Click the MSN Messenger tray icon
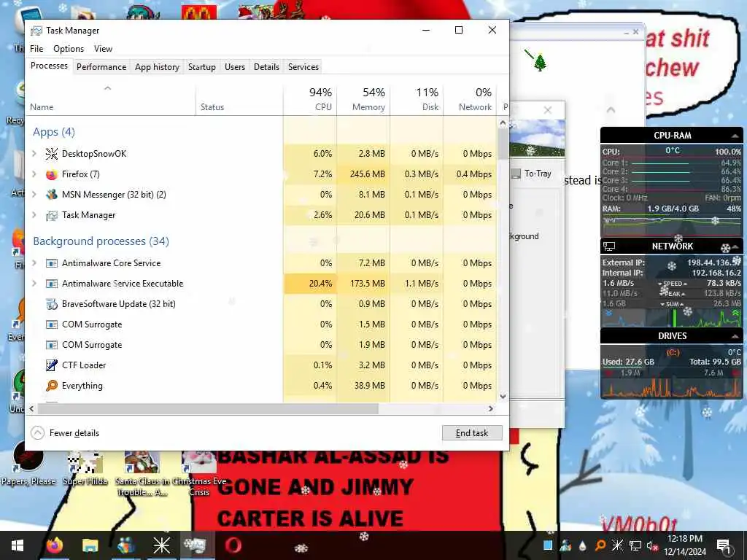 pos(565,545)
